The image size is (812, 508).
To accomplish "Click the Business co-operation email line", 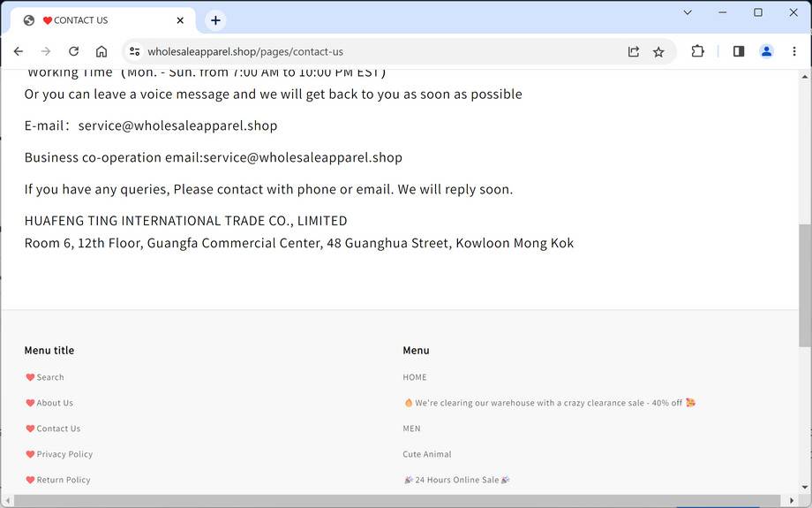I will (214, 157).
